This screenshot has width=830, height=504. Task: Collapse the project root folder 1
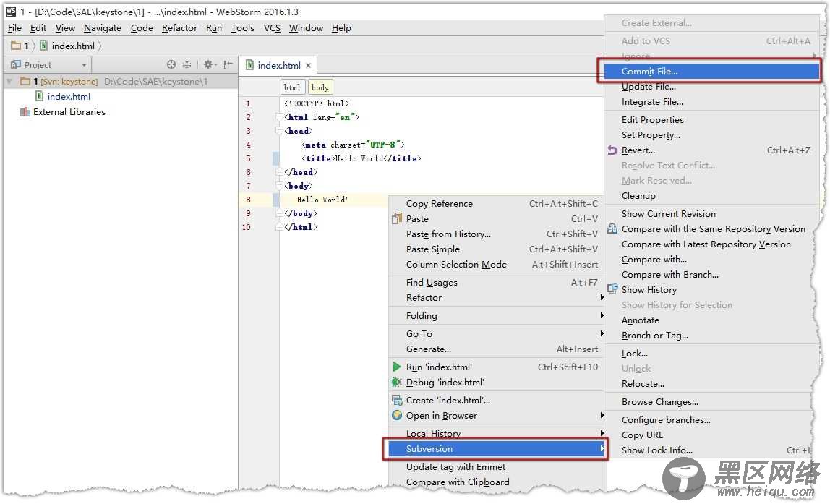click(x=9, y=82)
